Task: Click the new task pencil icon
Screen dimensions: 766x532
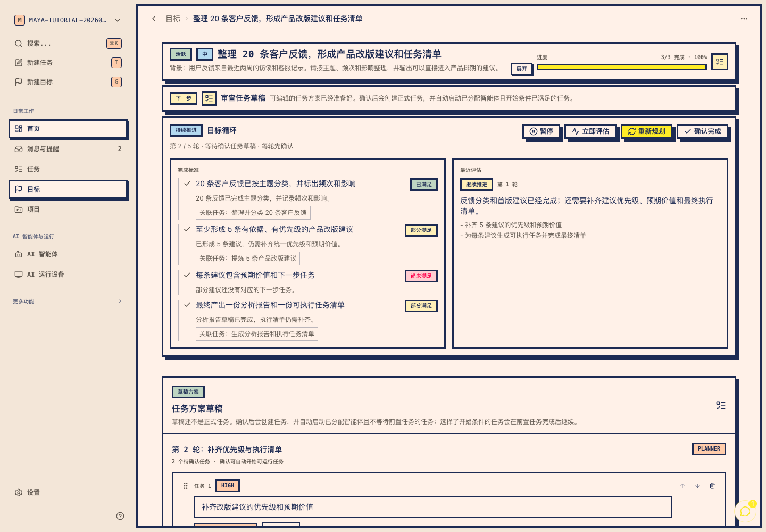Action: click(x=19, y=63)
